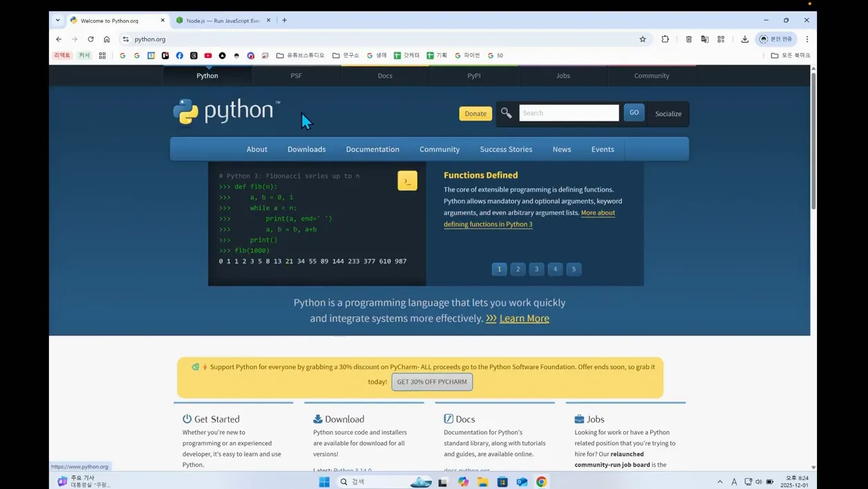Switch to slide 3 of code samples
Screen dimensions: 868x489
(x=536, y=269)
